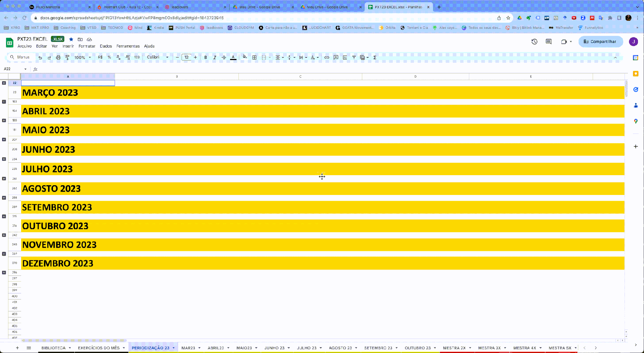Open the functions sigma icon
The width and height of the screenshot is (644, 353).
point(375,57)
